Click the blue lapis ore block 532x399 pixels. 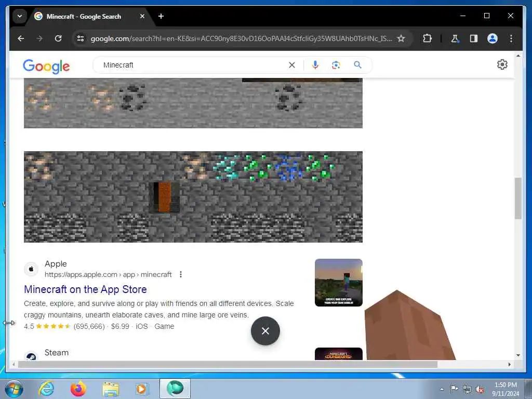(x=288, y=167)
